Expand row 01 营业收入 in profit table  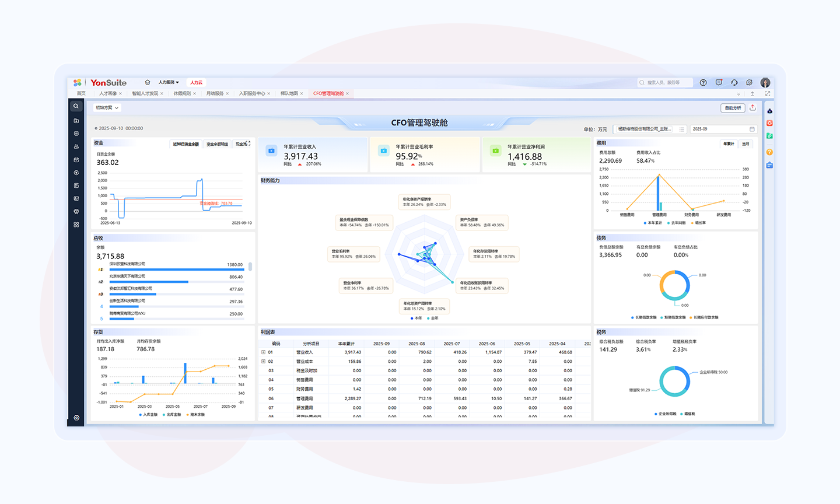[x=263, y=352]
